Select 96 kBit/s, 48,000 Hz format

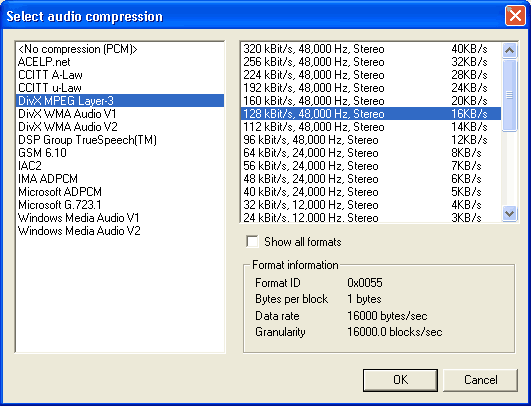(x=371, y=140)
